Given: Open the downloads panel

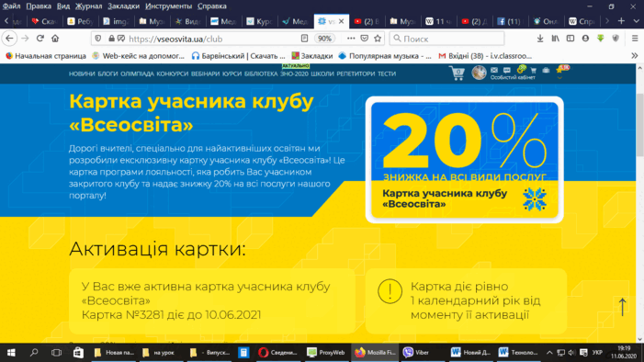Looking at the screenshot, I should [540, 39].
